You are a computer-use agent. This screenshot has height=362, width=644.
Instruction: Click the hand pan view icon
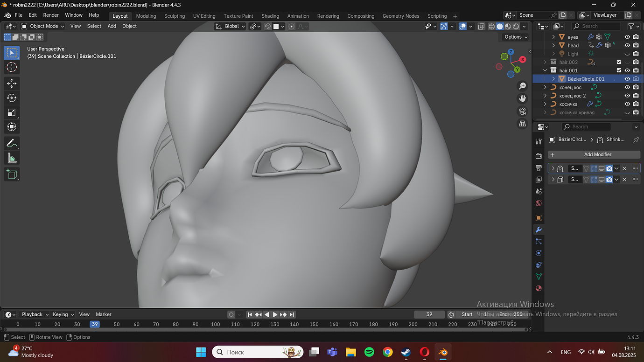[x=523, y=98]
